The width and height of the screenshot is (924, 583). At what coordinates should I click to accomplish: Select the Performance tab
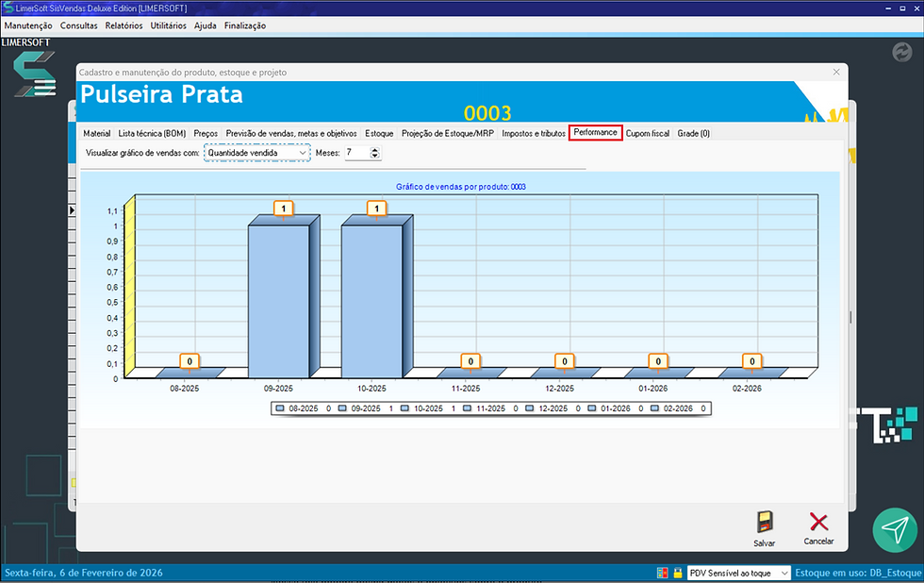pyautogui.click(x=595, y=132)
